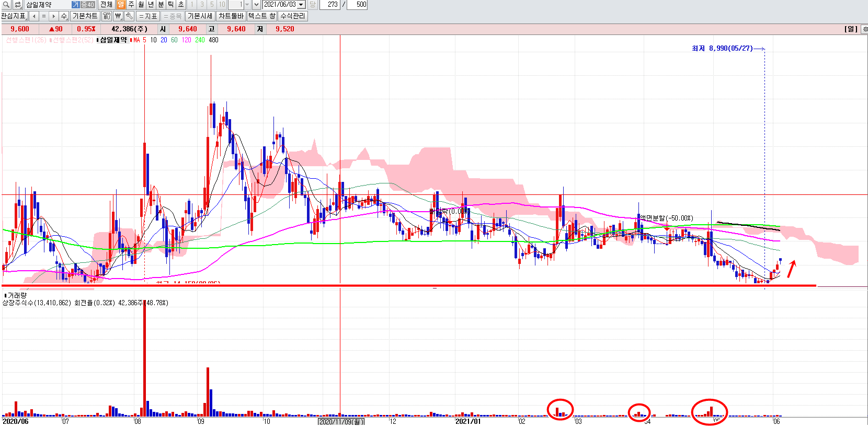This screenshot has width=868, height=427.
Task: Click the 거래량 volume panel label
Action: [x=17, y=295]
